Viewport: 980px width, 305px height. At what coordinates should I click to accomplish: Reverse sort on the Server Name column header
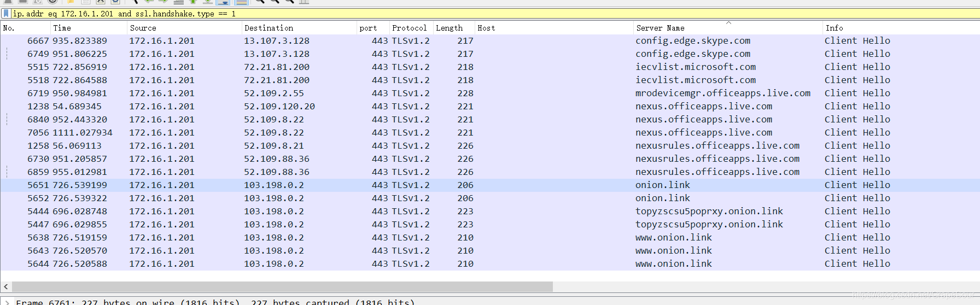tap(728, 28)
